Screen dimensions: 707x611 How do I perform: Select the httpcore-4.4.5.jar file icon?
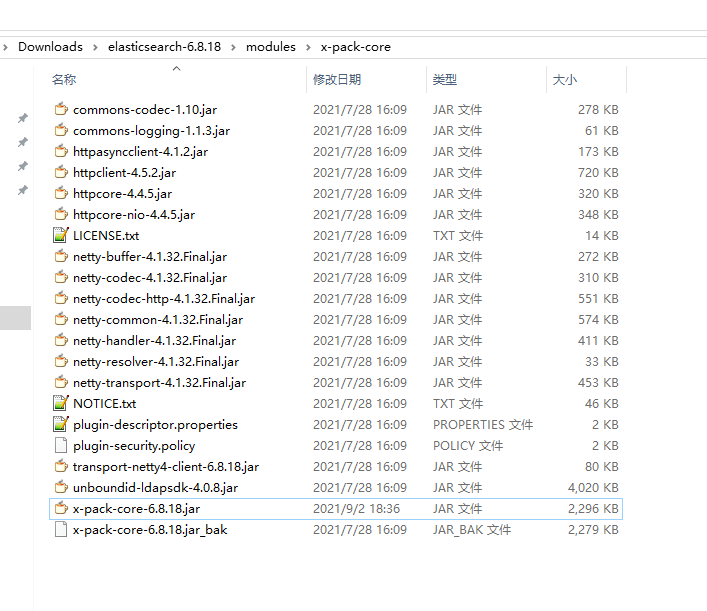pos(61,193)
